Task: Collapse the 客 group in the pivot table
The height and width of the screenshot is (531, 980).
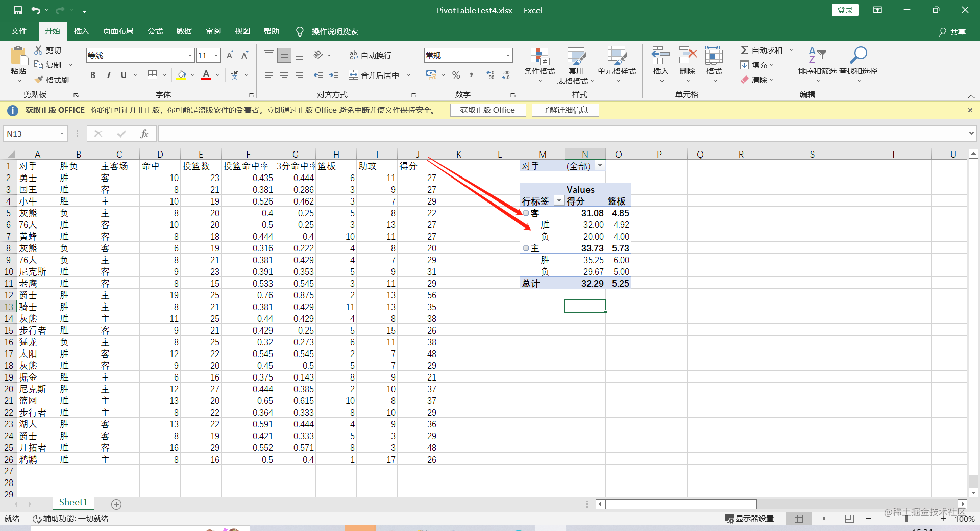Action: click(526, 213)
